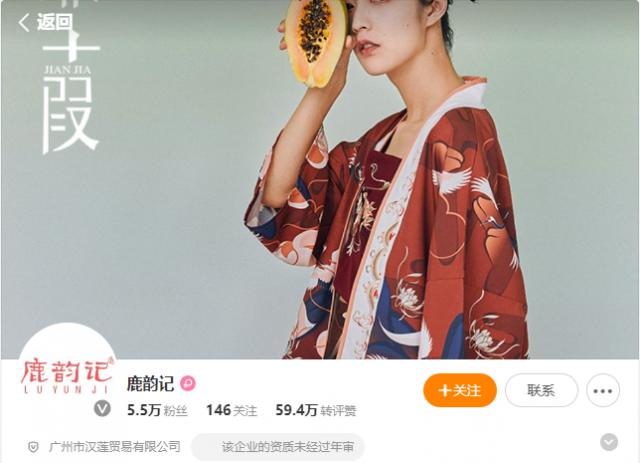Open the 59.4万 转评赞 stats
640x463 pixels.
(316, 410)
